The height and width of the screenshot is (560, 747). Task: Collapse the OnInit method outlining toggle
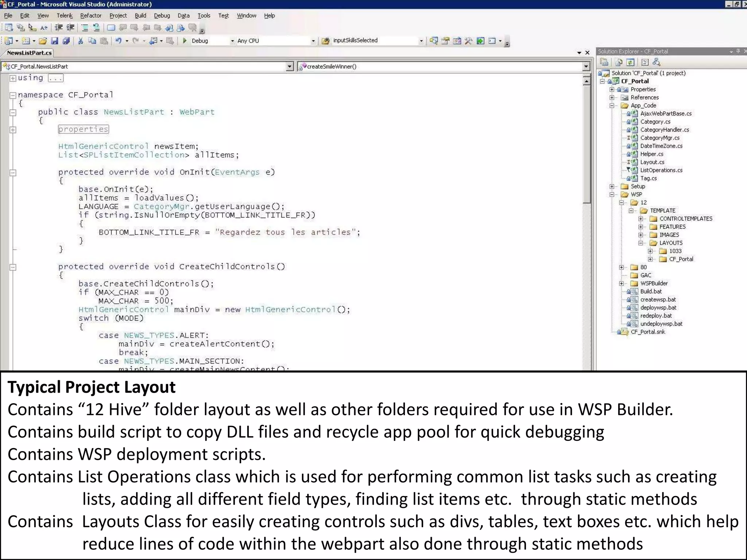pos(13,172)
